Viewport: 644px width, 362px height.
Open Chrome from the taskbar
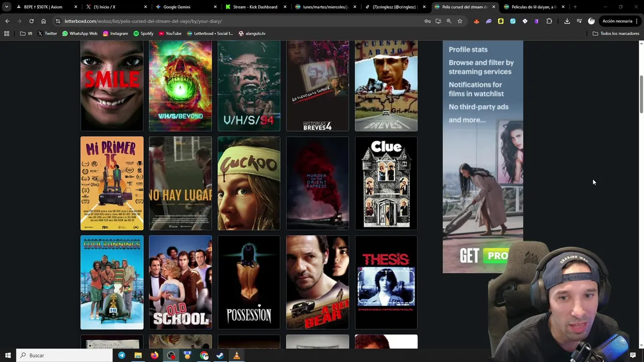point(204,355)
